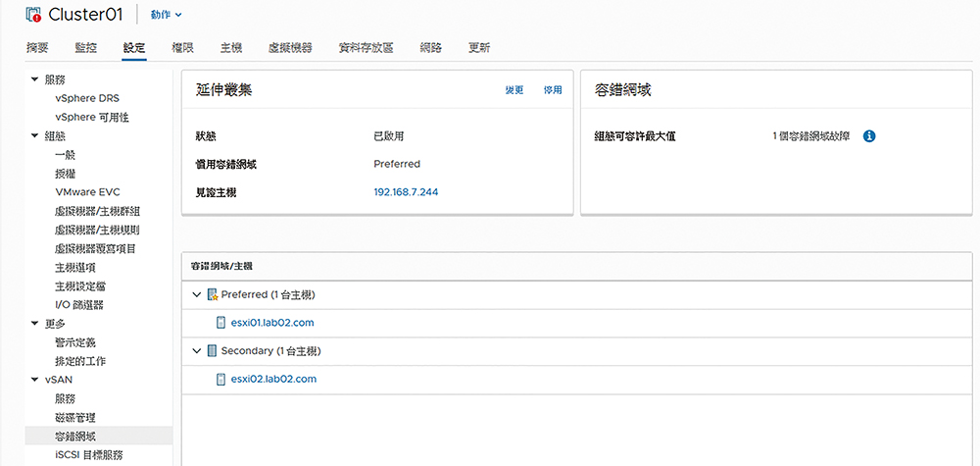Screen dimensions: 980x466
Task: Click the info icon beside 組態可容許最大值
Action: click(868, 136)
